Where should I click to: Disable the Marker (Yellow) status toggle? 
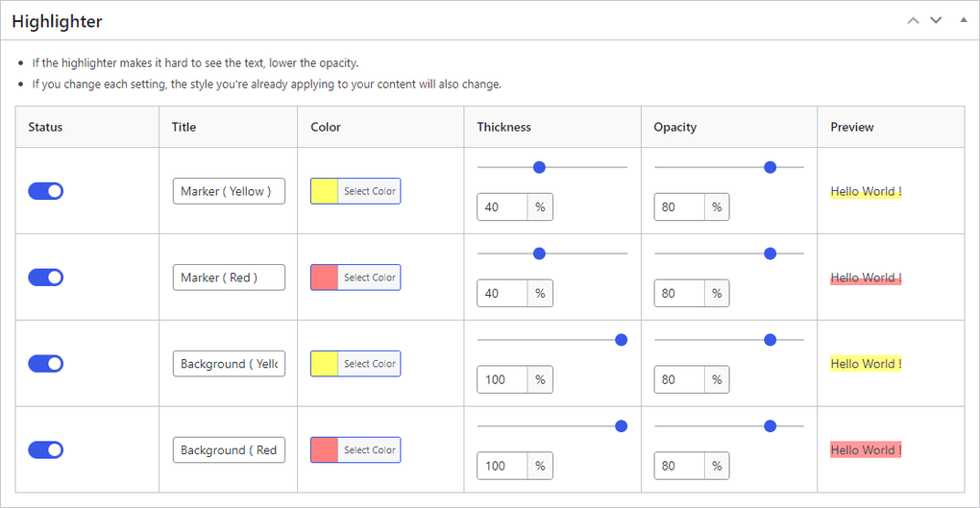tap(46, 191)
